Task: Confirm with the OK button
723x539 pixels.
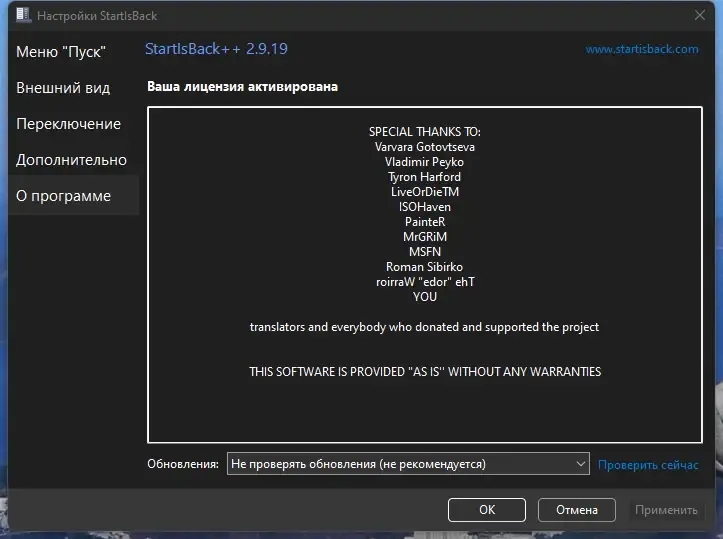Action: [x=487, y=510]
